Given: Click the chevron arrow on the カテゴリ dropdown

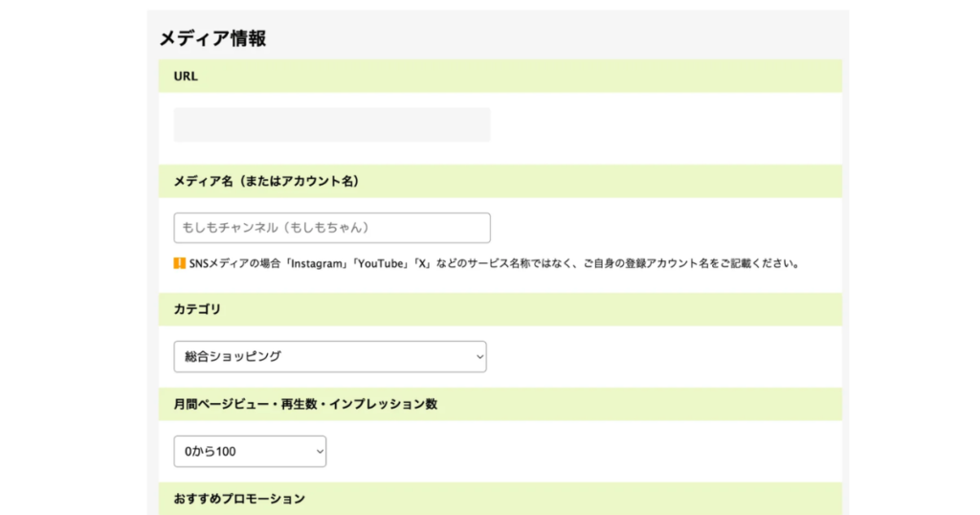Looking at the screenshot, I should pyautogui.click(x=479, y=357).
